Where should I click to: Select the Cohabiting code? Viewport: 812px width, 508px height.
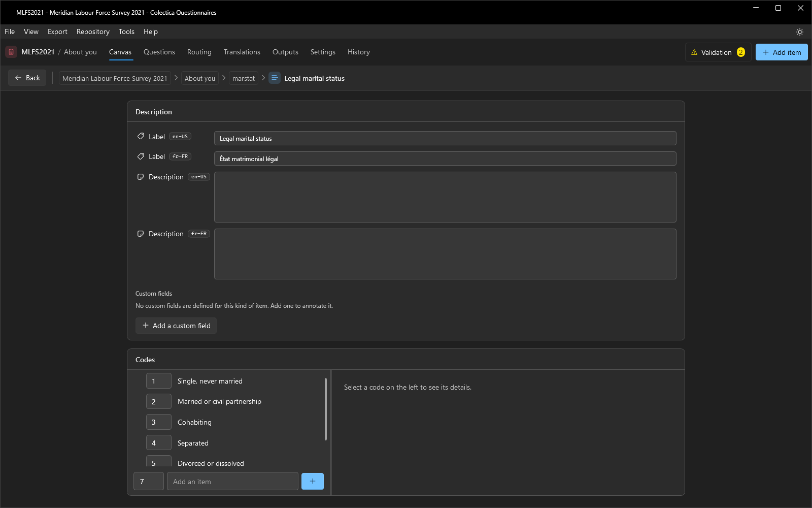point(194,422)
